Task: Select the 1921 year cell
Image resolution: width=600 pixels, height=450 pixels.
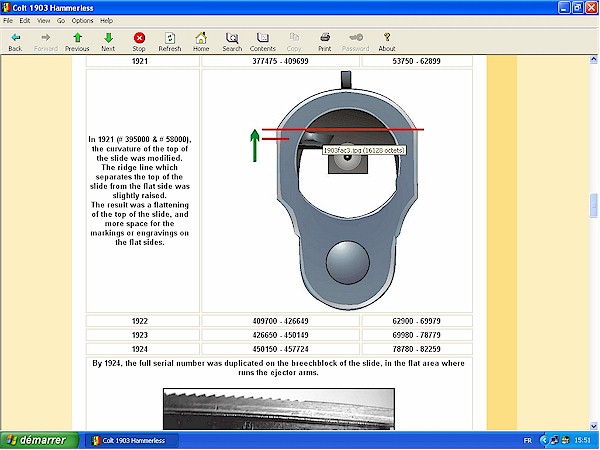Action: 143,61
